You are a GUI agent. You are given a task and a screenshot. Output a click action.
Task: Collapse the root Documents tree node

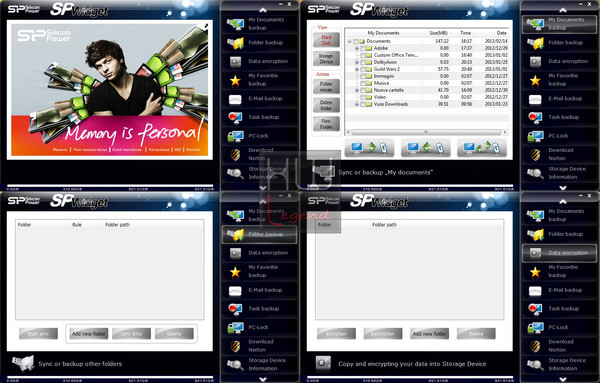tap(349, 41)
